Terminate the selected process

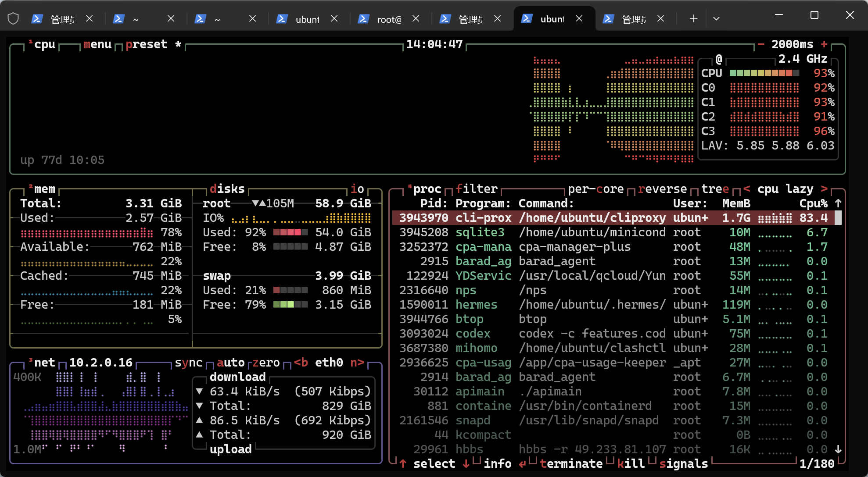point(571,464)
